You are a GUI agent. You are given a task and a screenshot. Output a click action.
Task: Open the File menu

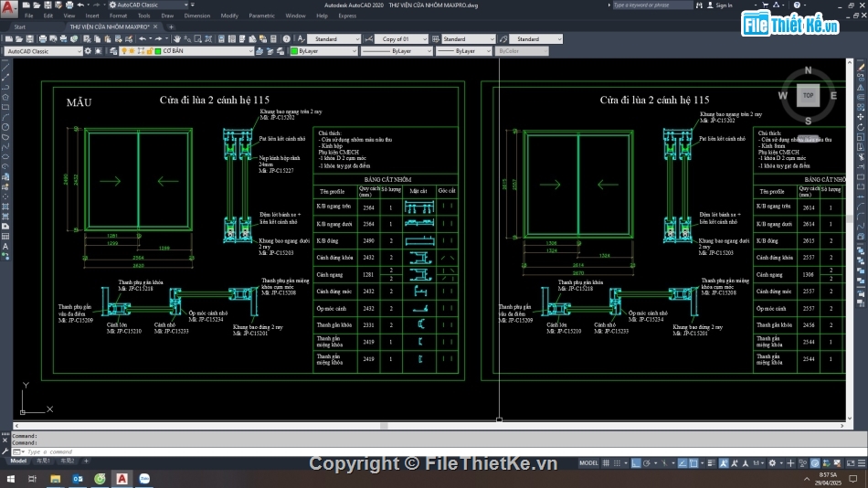pyautogui.click(x=29, y=16)
